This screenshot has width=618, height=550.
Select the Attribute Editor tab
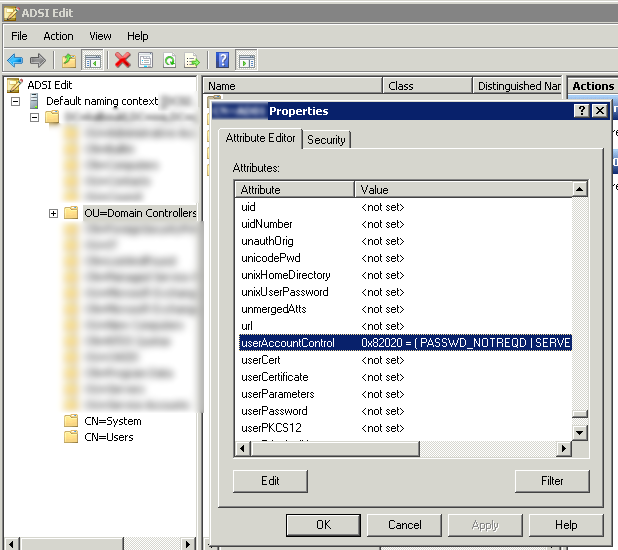point(260,138)
